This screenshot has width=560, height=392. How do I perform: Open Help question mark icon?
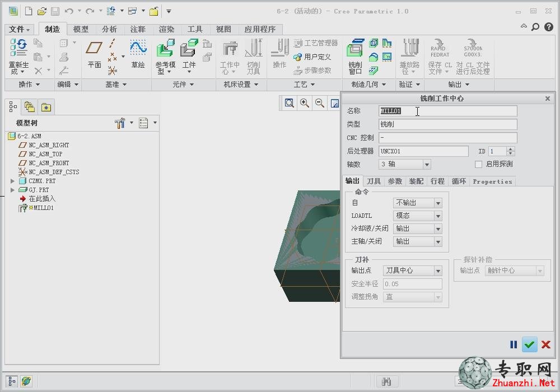549,27
